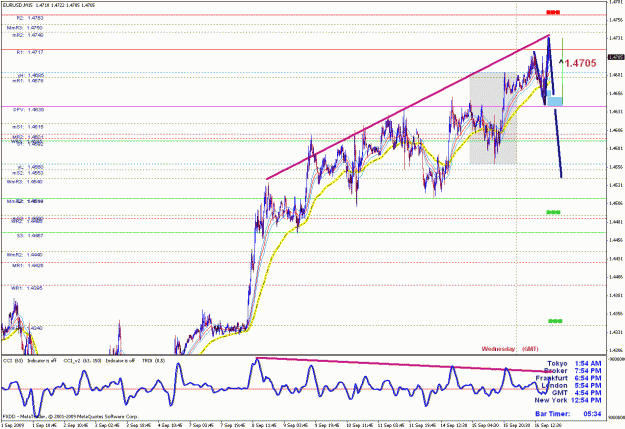Select the yellow moving average line
The image size is (625, 429).
[279, 243]
